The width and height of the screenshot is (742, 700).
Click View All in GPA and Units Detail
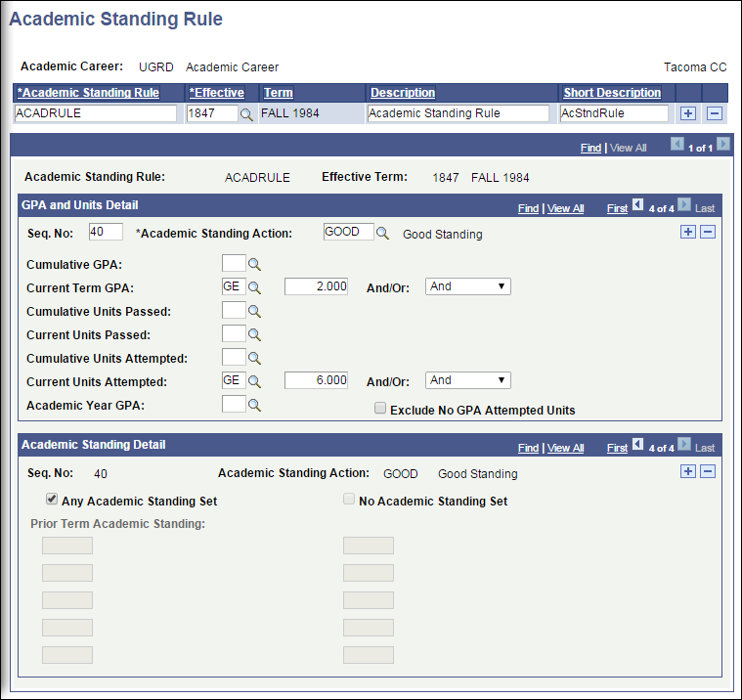coord(565,208)
